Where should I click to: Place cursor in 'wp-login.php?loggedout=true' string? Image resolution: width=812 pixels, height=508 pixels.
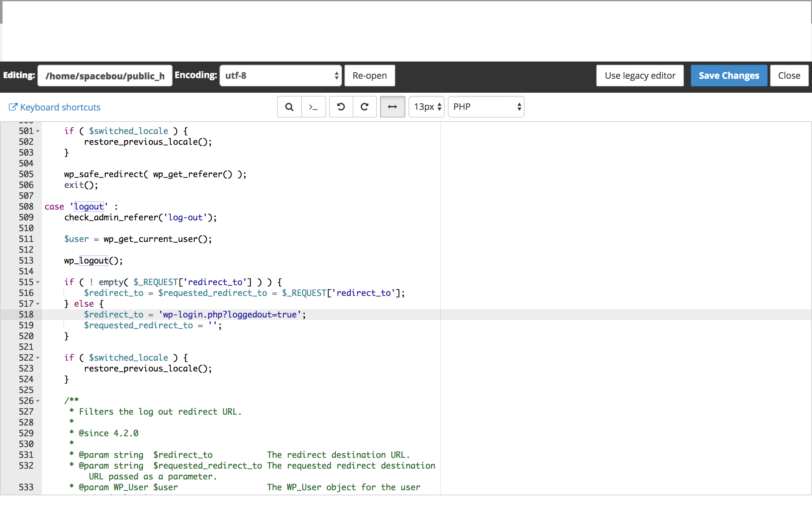click(x=230, y=314)
